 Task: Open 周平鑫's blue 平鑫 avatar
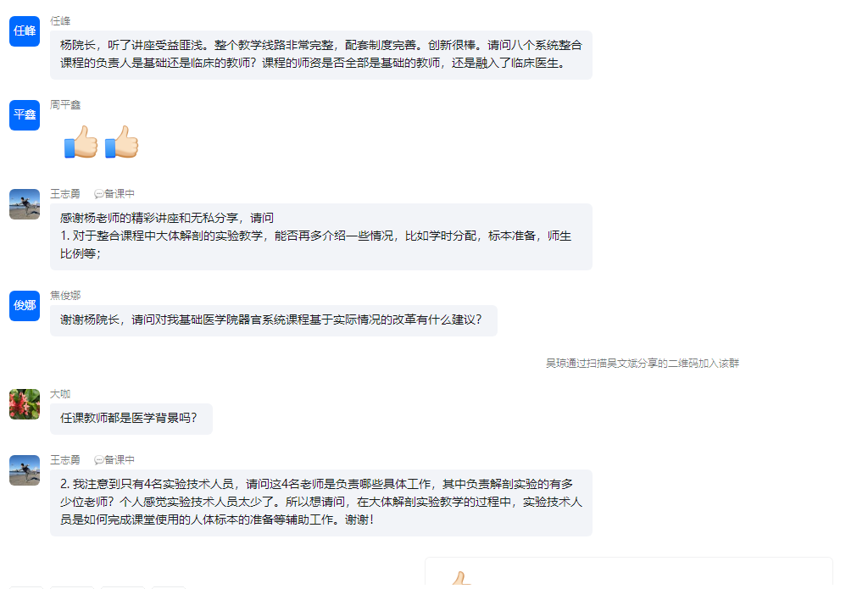click(25, 115)
